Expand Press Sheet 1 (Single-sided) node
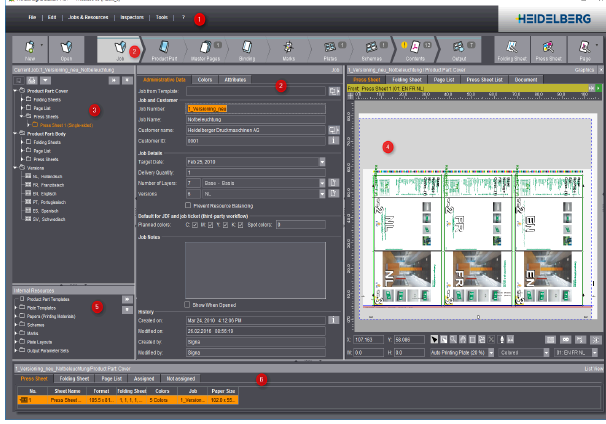 [x=29, y=125]
